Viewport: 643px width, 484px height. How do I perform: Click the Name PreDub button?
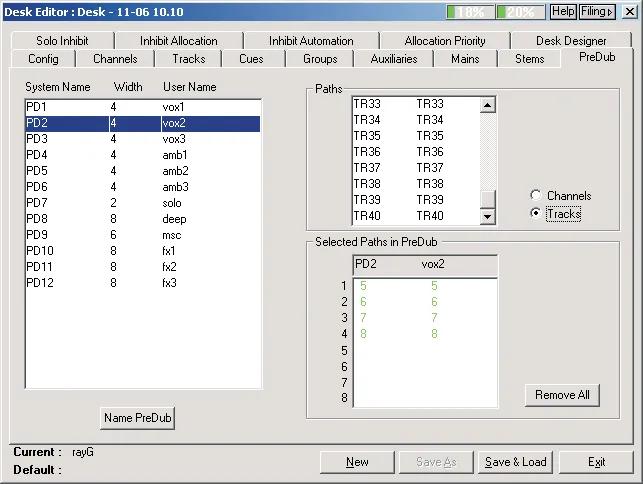tap(137, 418)
